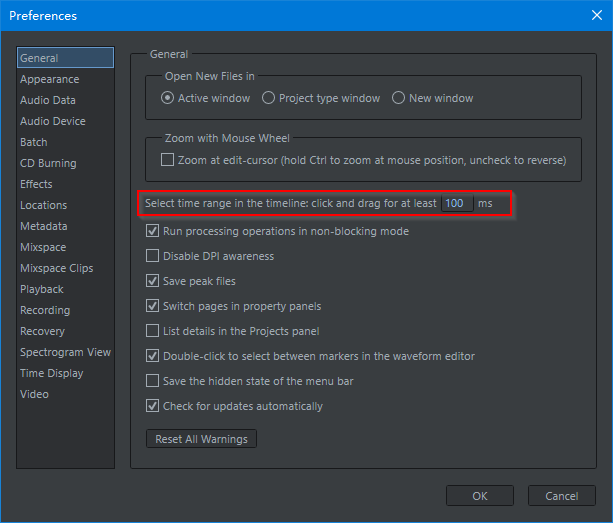
Task: Toggle Run processing in non-blocking mode
Action: coord(153,231)
